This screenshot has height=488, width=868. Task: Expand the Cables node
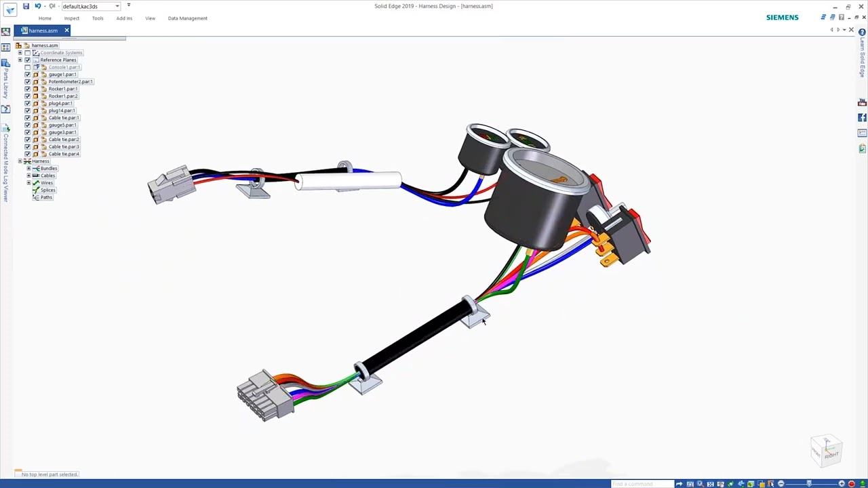(x=28, y=176)
